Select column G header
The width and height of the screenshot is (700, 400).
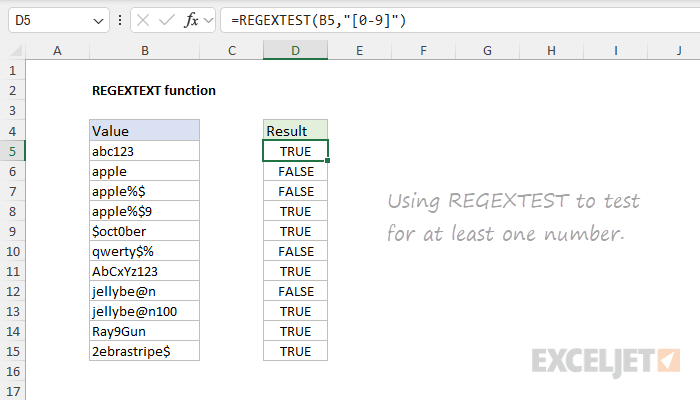tap(488, 50)
